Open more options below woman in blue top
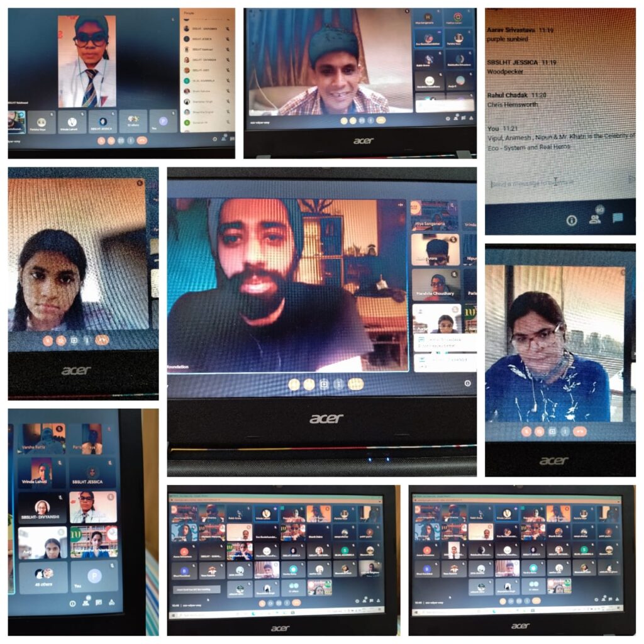This screenshot has height=644, width=644. point(565,431)
